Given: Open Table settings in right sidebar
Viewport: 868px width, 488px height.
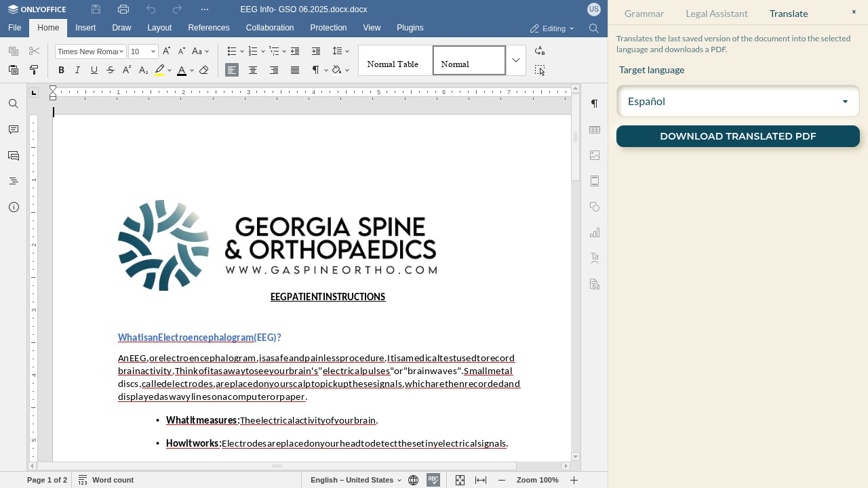Looking at the screenshot, I should 595,129.
